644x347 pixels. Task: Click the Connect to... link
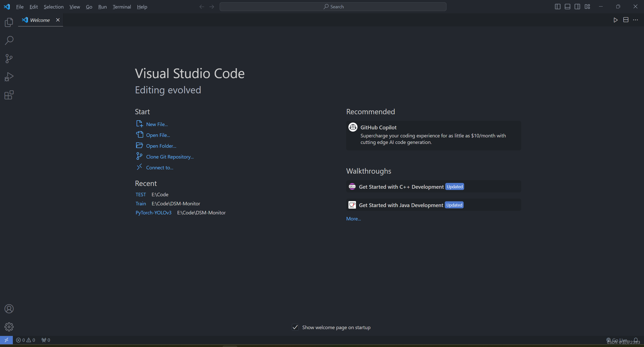(x=160, y=168)
